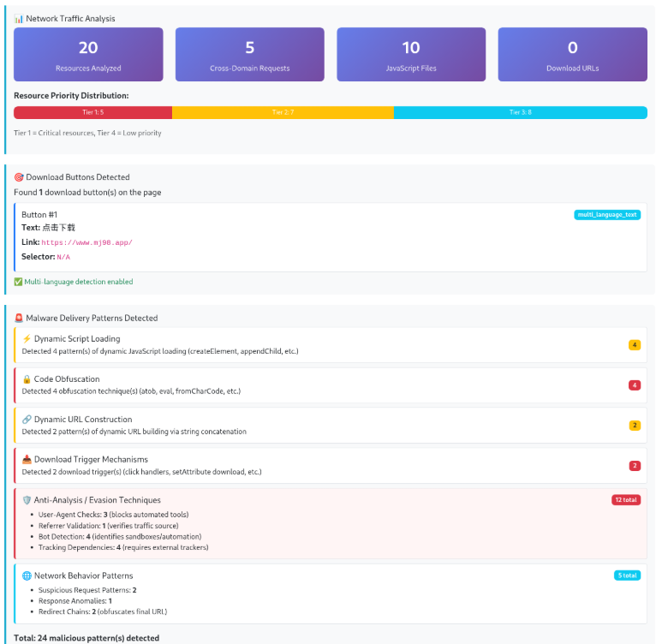Select the yellow Tier 2 bar segment
The width and height of the screenshot is (656, 644).
point(283,112)
